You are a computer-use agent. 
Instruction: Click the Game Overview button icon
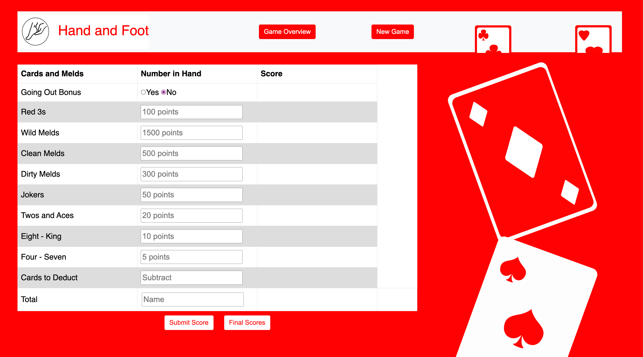287,32
